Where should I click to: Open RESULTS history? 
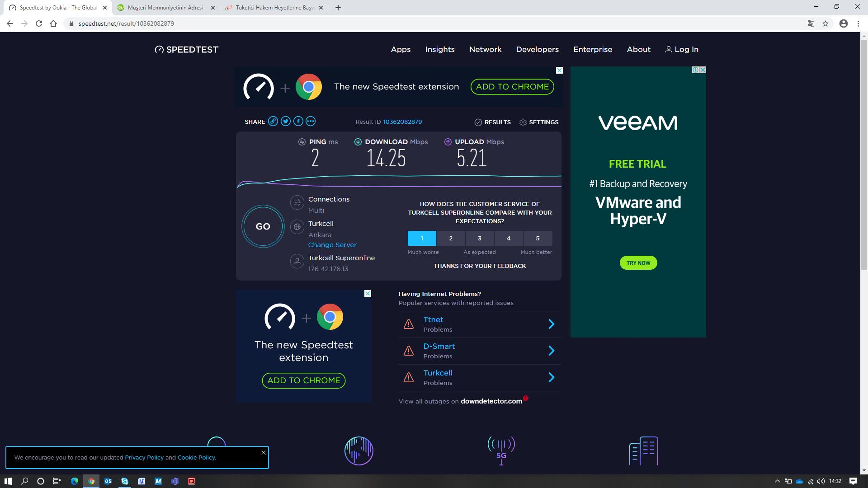[492, 122]
